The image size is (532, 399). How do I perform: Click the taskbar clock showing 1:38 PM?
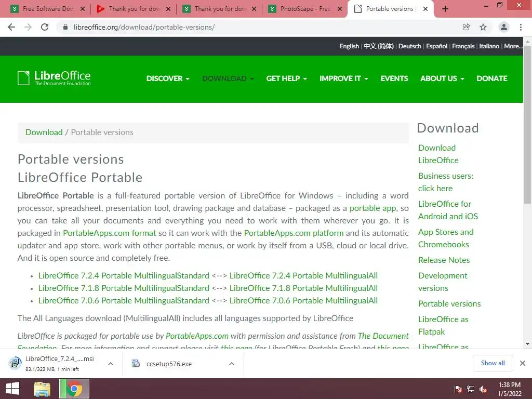(x=510, y=389)
